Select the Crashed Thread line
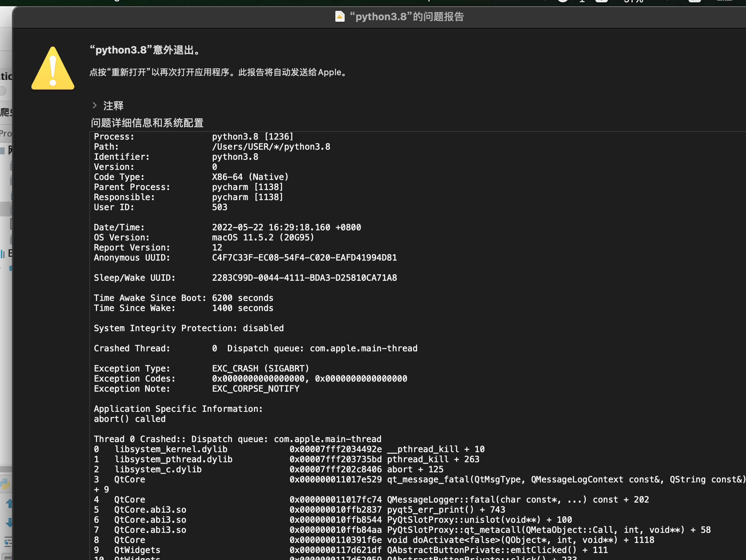The height and width of the screenshot is (560, 746). pos(255,348)
